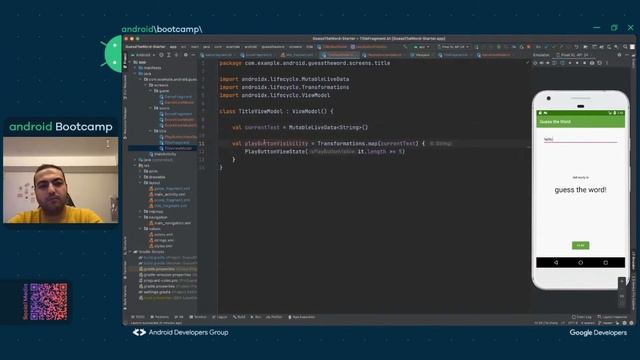Click the QR code thumbnail
Screen dimensions: 640x360
point(48,302)
